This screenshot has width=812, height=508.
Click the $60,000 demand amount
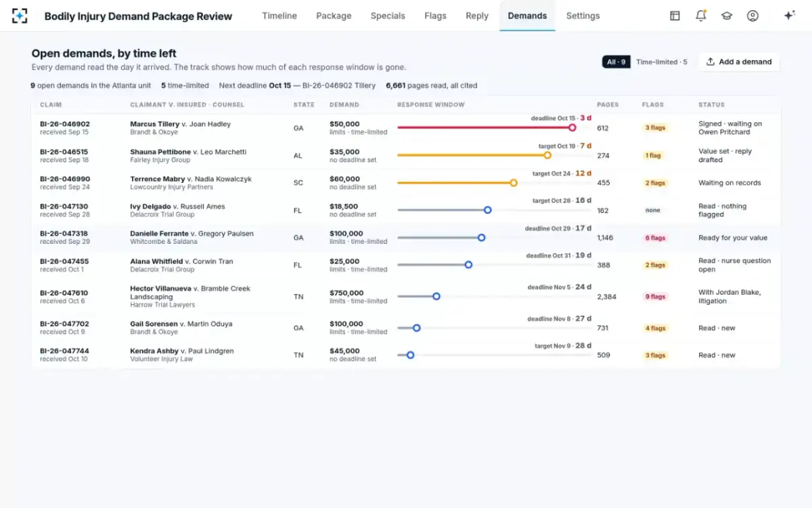click(x=344, y=179)
